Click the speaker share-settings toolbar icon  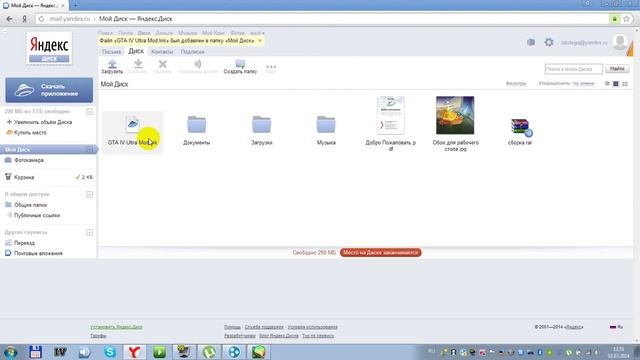(x=198, y=64)
